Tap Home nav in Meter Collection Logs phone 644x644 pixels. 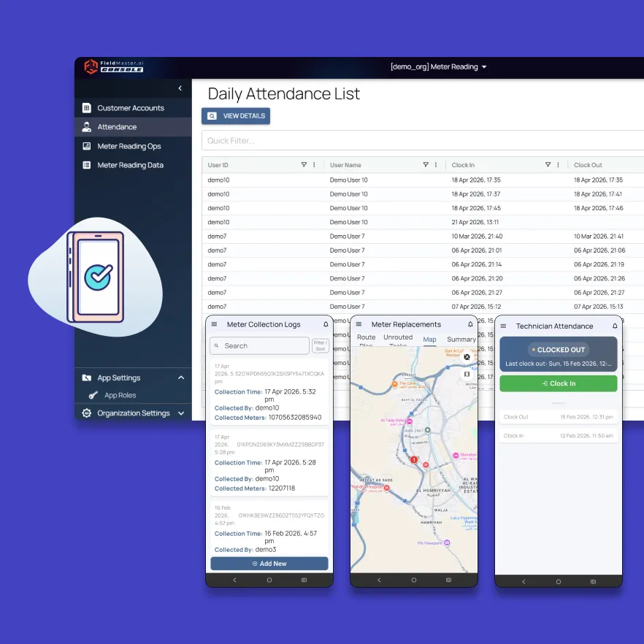[x=269, y=580]
